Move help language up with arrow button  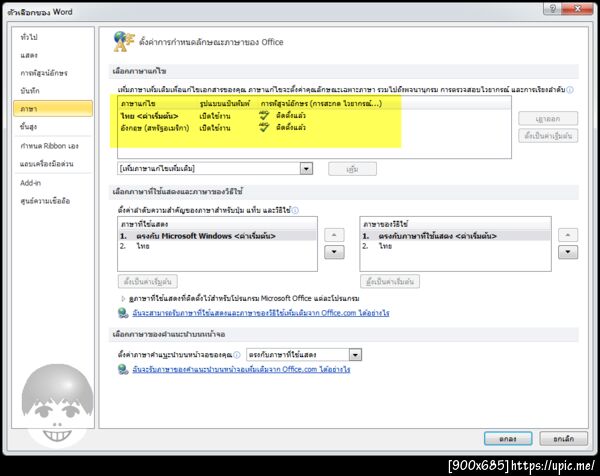pyautogui.click(x=568, y=235)
